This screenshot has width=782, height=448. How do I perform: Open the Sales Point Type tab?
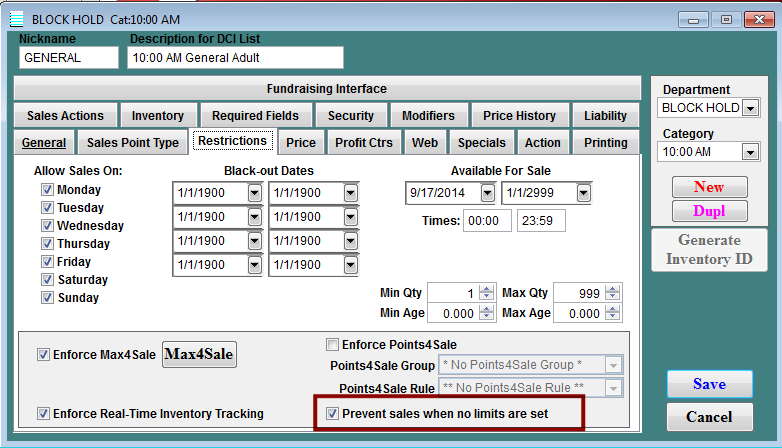[133, 143]
